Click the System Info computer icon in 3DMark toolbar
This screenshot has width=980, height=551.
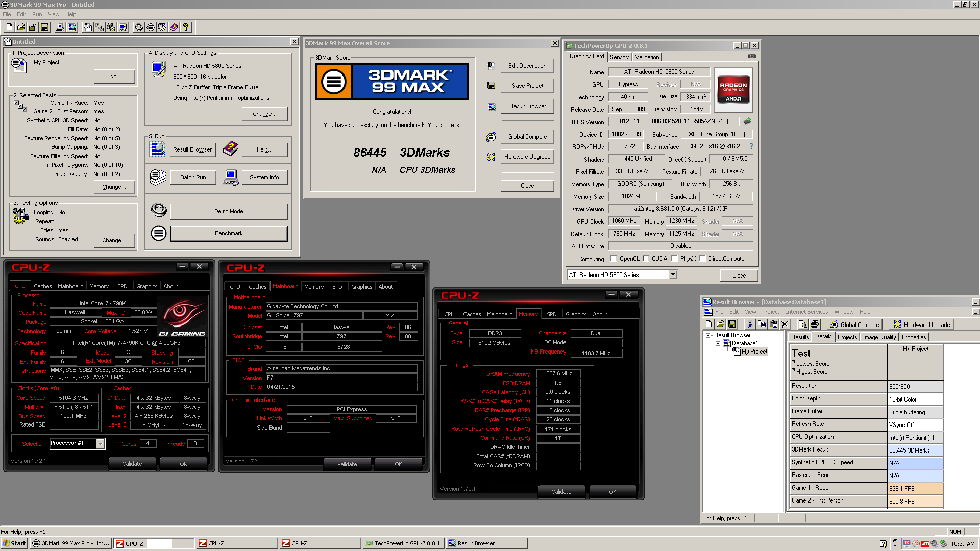tap(60, 27)
